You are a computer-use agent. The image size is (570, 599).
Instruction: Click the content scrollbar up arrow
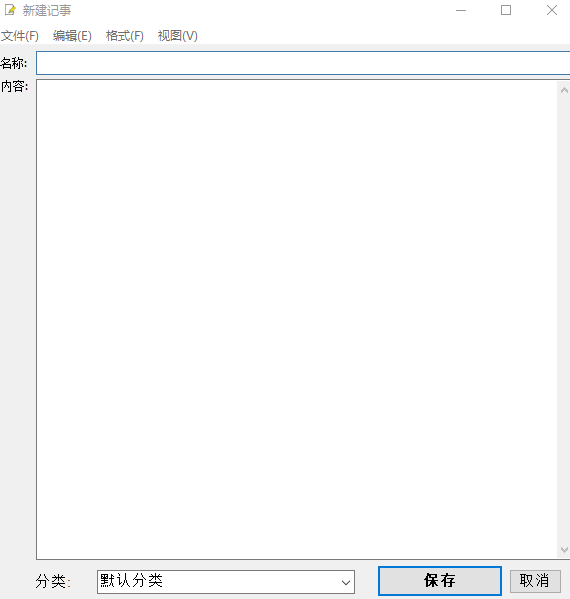(x=564, y=90)
